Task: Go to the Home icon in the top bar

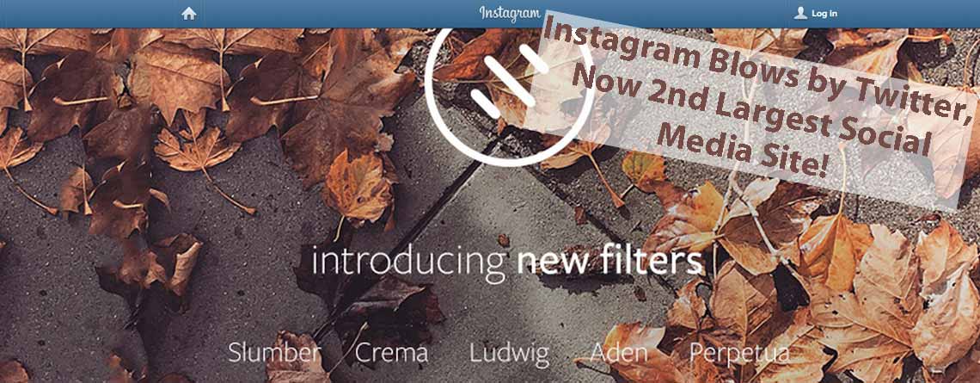Action: point(189,13)
